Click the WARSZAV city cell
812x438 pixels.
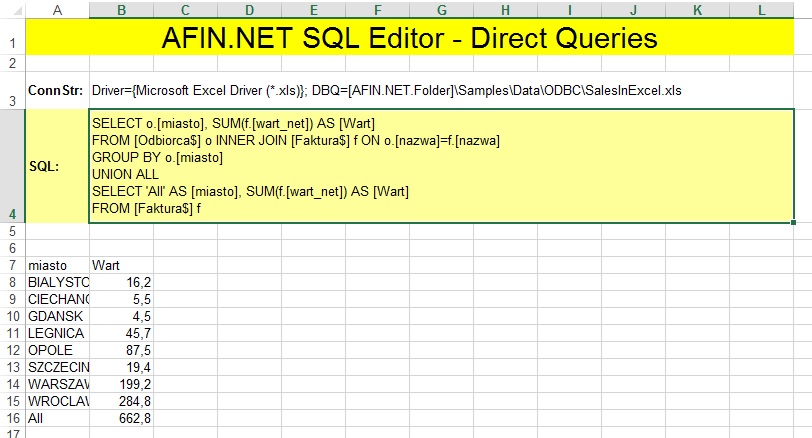(x=57, y=384)
